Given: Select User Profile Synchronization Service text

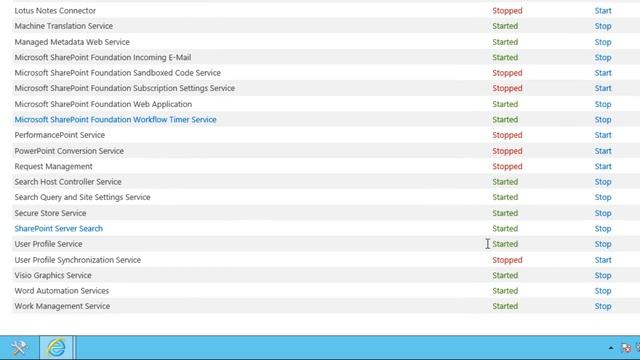Looking at the screenshot, I should pos(78,260).
